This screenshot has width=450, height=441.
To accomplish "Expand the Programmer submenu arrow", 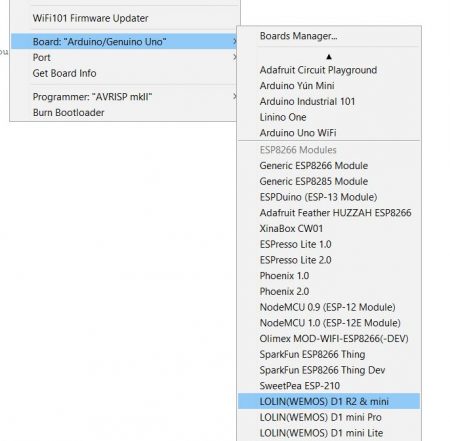I will coord(235,96).
